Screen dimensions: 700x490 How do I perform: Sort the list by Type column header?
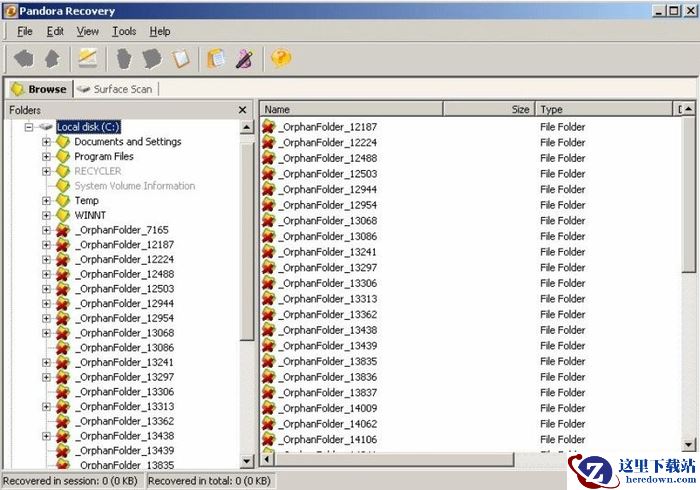tap(604, 109)
